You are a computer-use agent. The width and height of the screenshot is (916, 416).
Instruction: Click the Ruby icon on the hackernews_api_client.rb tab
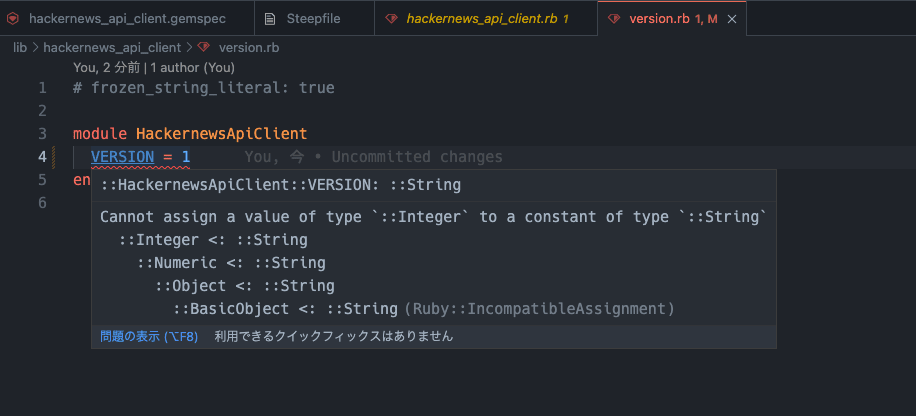tap(391, 19)
